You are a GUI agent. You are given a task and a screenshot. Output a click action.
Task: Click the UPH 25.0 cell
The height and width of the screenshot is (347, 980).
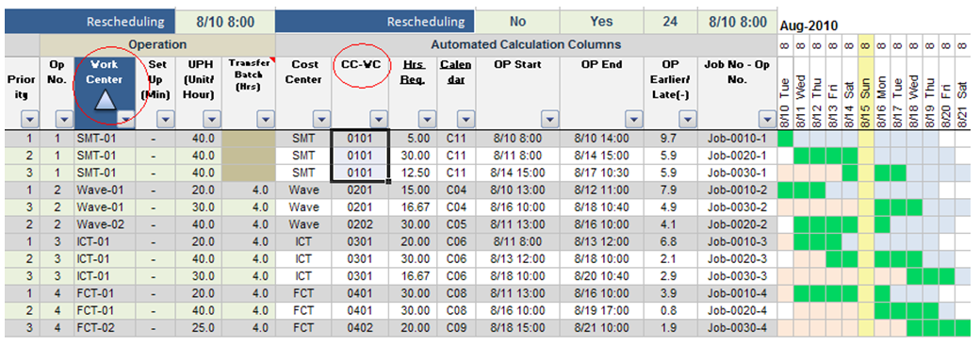(x=198, y=327)
